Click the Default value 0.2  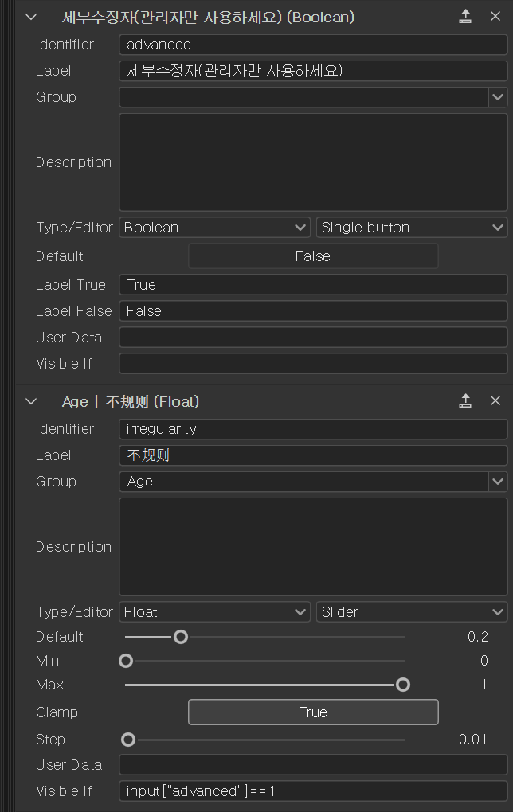[x=478, y=637]
